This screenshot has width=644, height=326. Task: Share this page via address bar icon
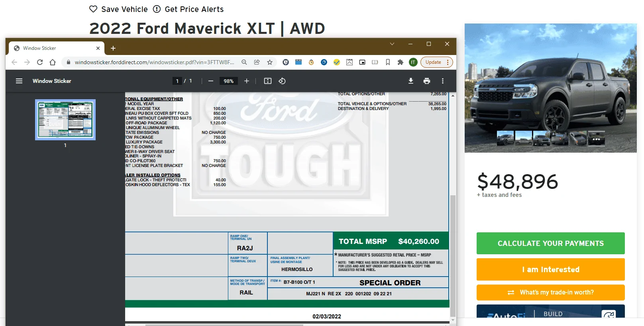(x=257, y=62)
